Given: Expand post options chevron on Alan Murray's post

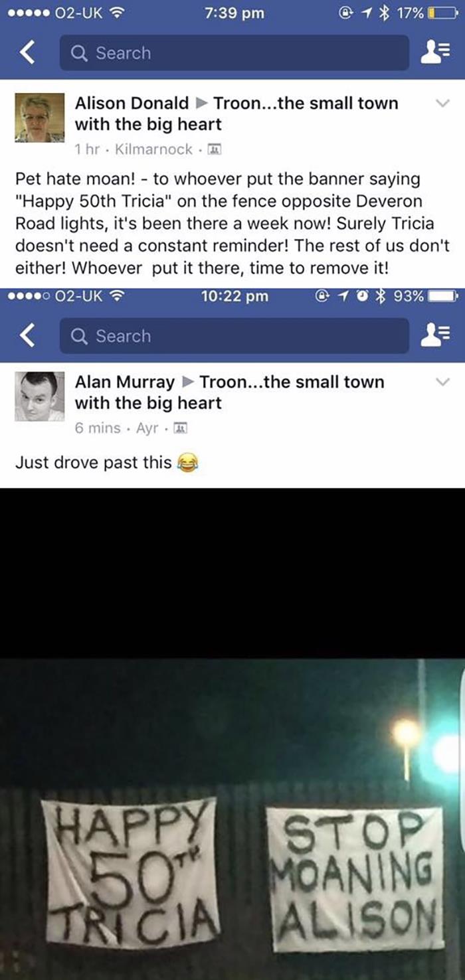Looking at the screenshot, I should coord(442,382).
